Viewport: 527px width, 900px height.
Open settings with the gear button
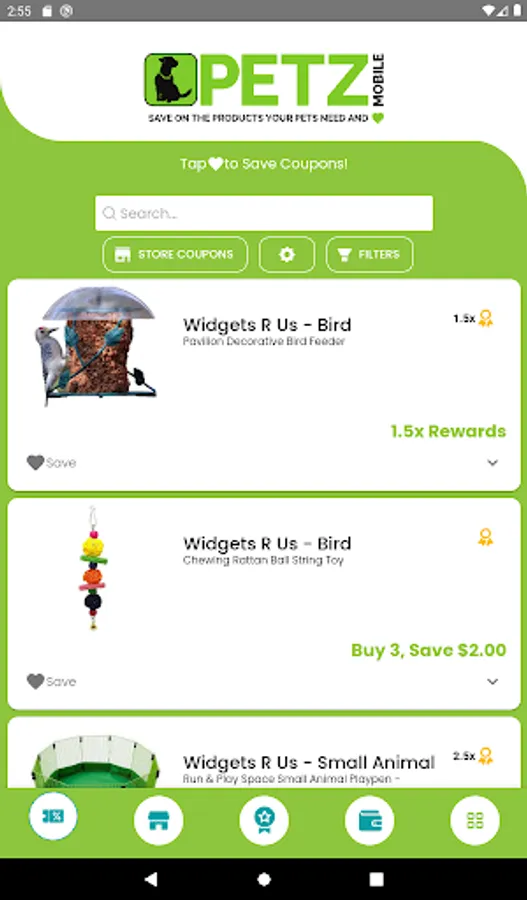click(x=287, y=254)
